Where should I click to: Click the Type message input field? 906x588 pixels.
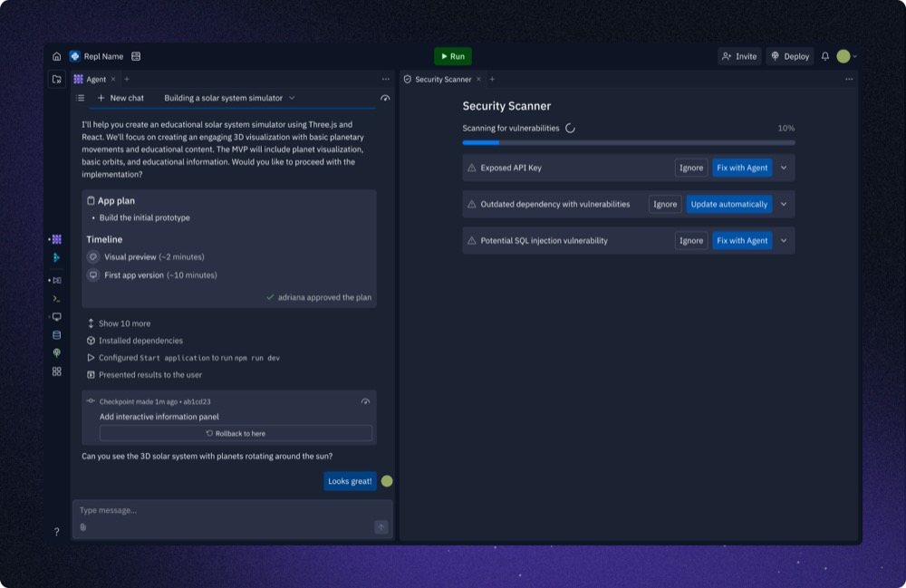pyautogui.click(x=181, y=510)
